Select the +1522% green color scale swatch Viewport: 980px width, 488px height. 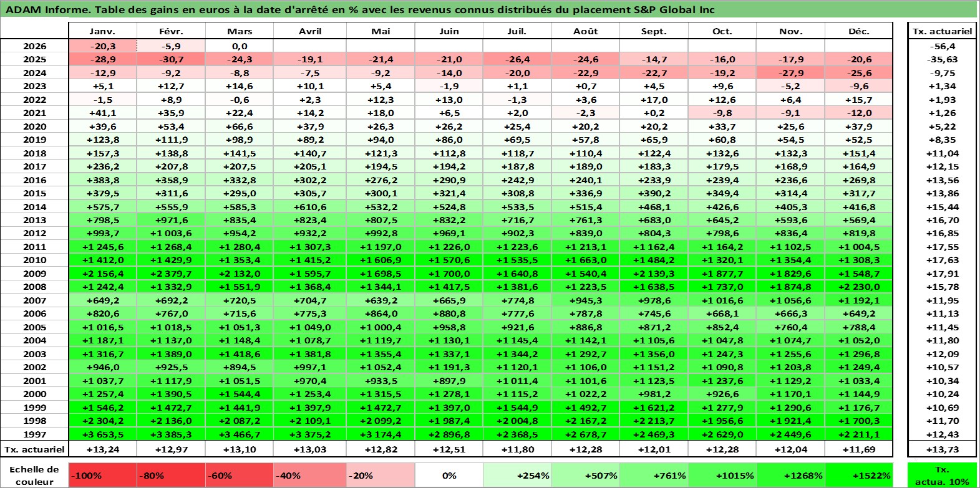tap(858, 475)
